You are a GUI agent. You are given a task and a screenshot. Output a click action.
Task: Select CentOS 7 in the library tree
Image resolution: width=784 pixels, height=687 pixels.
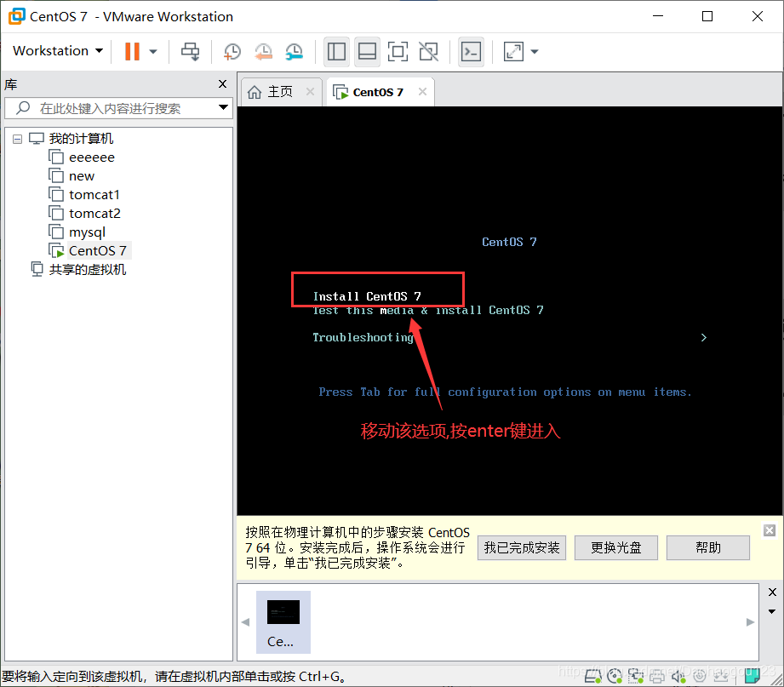pyautogui.click(x=89, y=250)
